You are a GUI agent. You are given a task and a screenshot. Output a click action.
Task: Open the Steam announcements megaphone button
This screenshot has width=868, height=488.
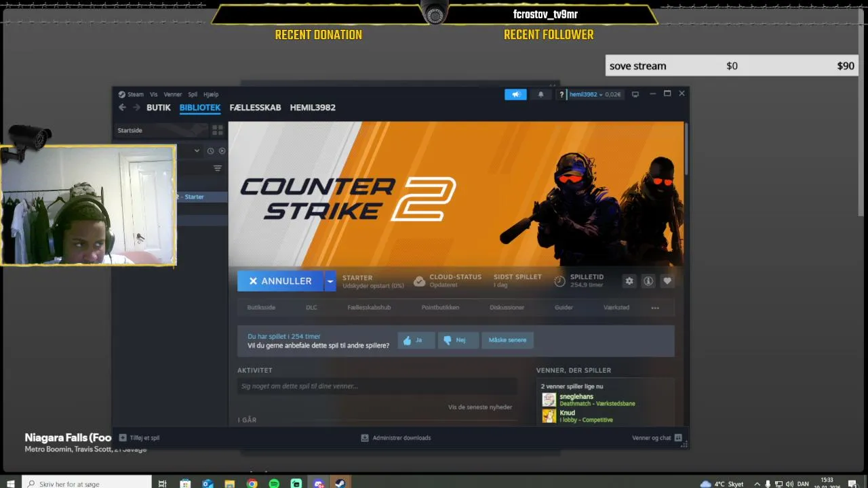515,94
